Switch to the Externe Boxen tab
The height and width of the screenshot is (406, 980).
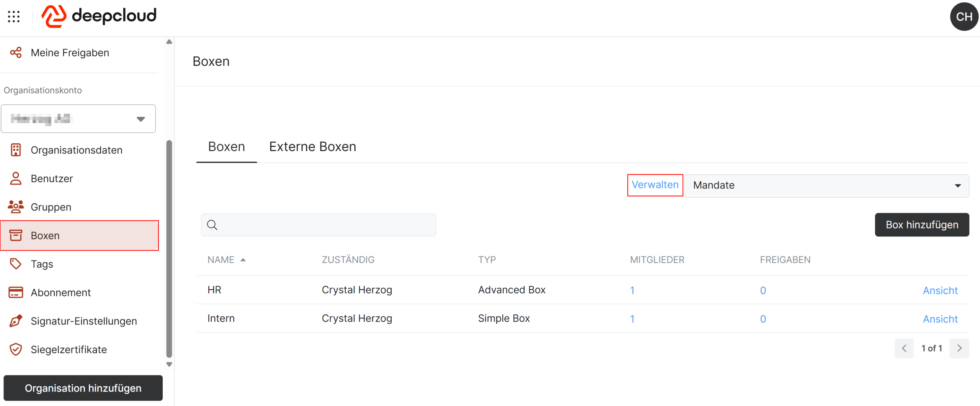tap(312, 147)
